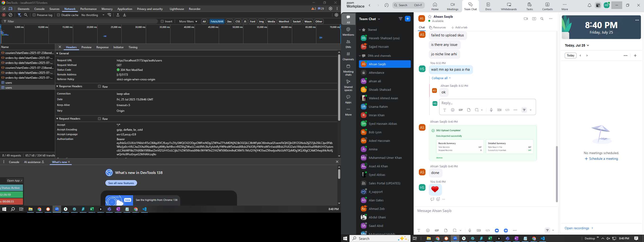This screenshot has height=242, width=644.
Task: Enable the Preserve log checkbox
Action: [34, 15]
